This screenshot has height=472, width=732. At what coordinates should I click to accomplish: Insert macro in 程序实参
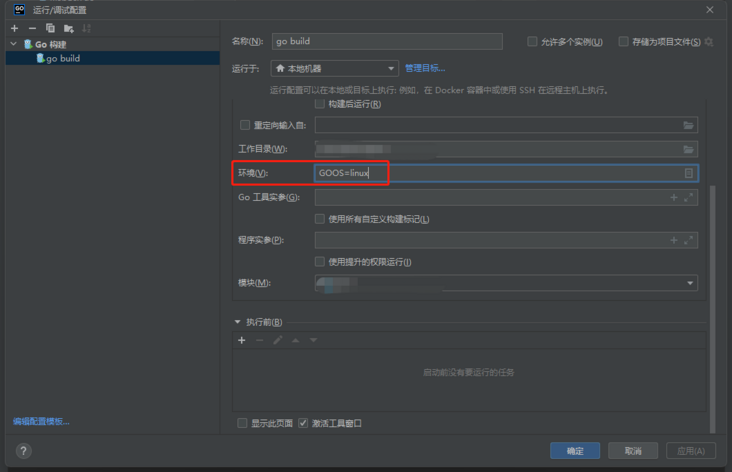[x=674, y=240]
